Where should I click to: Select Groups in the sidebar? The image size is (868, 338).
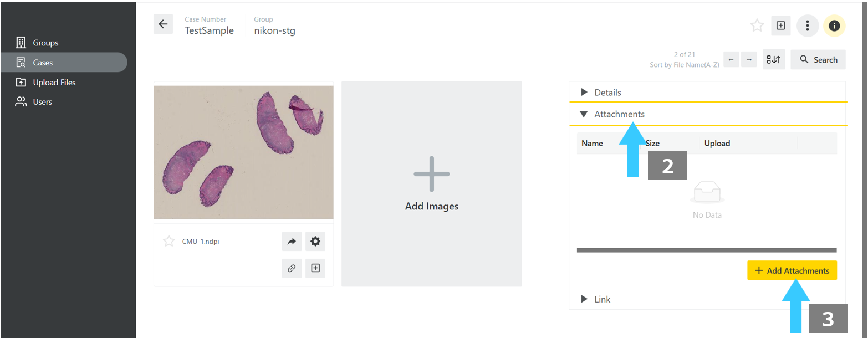coord(45,43)
